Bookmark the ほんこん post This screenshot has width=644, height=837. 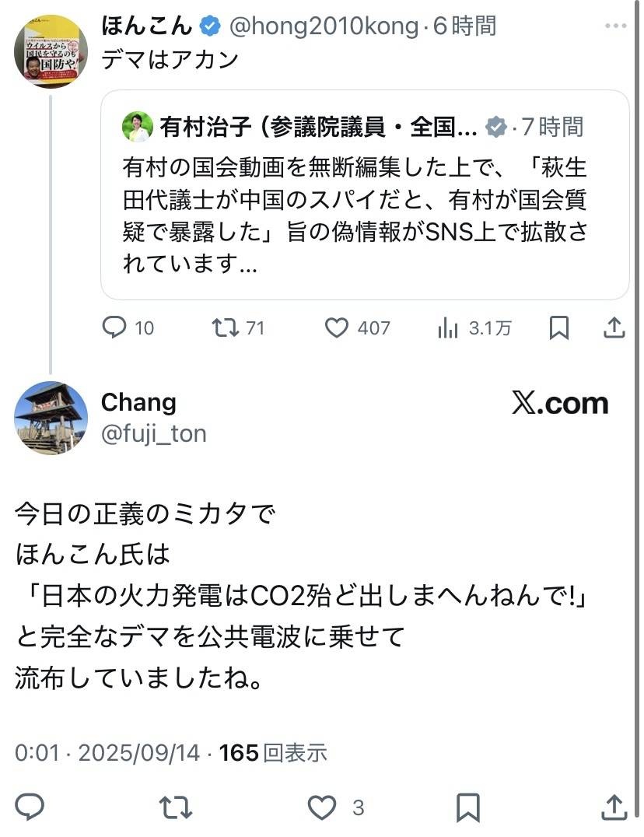[558, 328]
